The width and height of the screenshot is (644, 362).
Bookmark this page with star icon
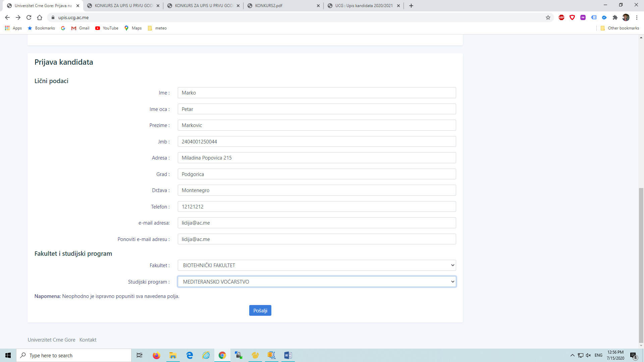[548, 17]
